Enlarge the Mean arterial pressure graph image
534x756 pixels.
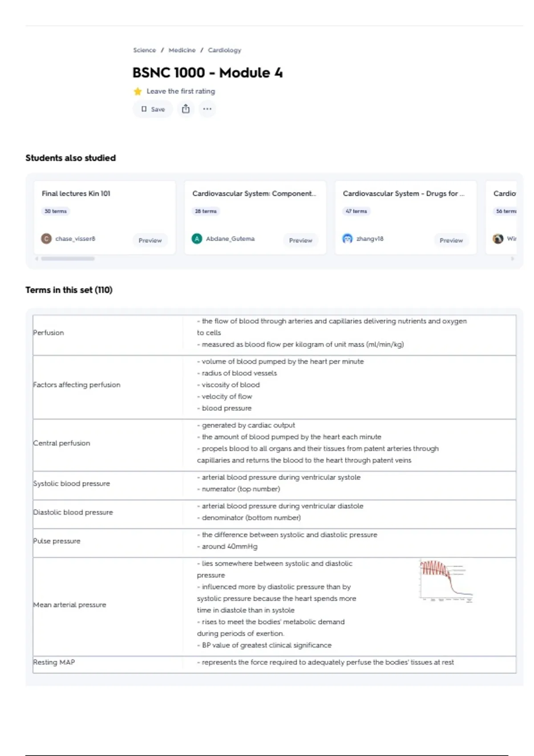(x=446, y=581)
